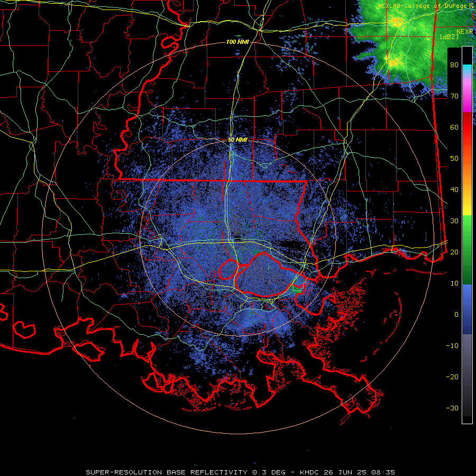This screenshot has height=476, width=476.
Task: Click the 20 value on the dBZ scale
Action: click(x=454, y=252)
